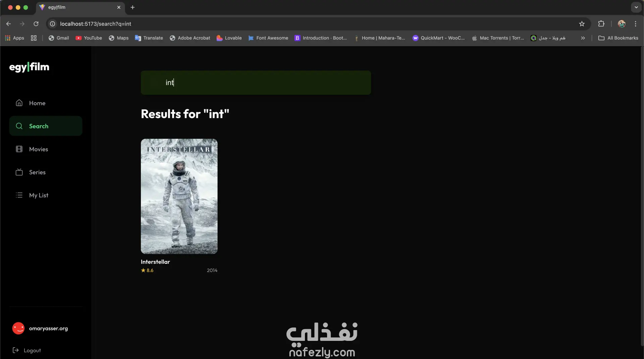Open the YouTube bookmark
644x359 pixels.
click(x=89, y=38)
